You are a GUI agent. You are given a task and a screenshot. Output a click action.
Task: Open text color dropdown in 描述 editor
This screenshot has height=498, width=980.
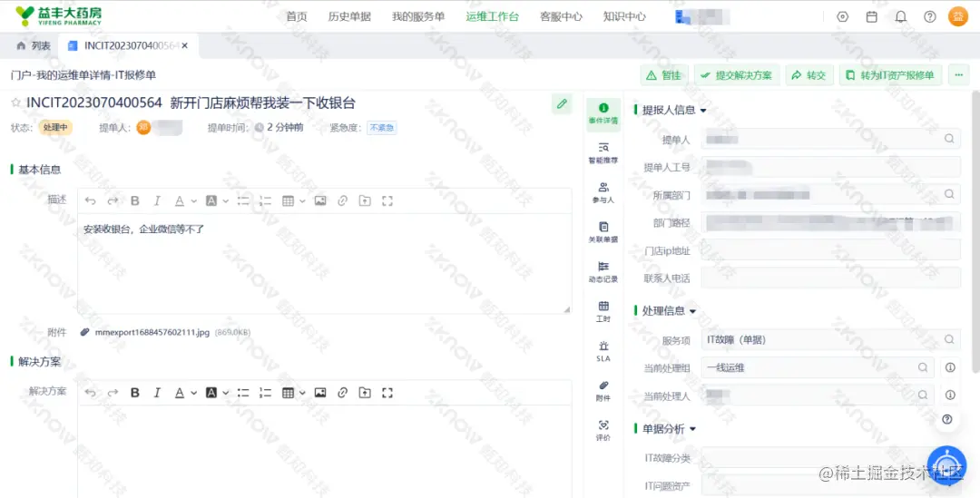(194, 201)
